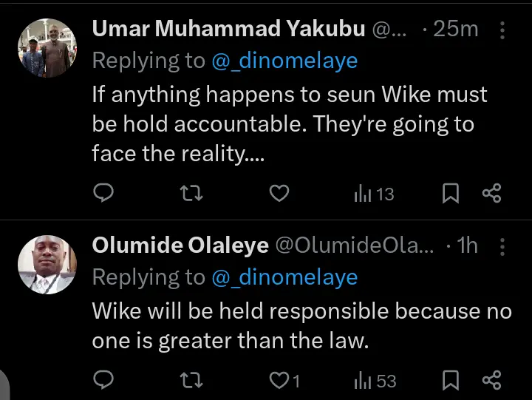The width and height of the screenshot is (532, 400).
Task: Share Olumide Olaleye's tweet
Action: tap(492, 381)
